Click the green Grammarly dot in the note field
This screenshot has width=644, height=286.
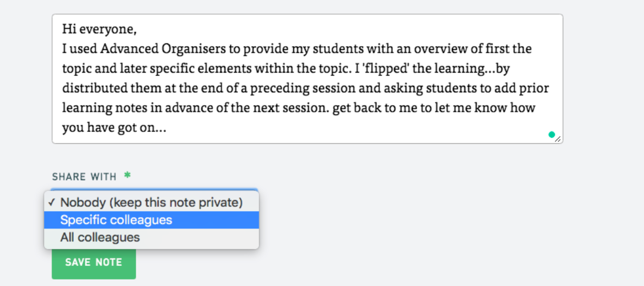pyautogui.click(x=552, y=135)
